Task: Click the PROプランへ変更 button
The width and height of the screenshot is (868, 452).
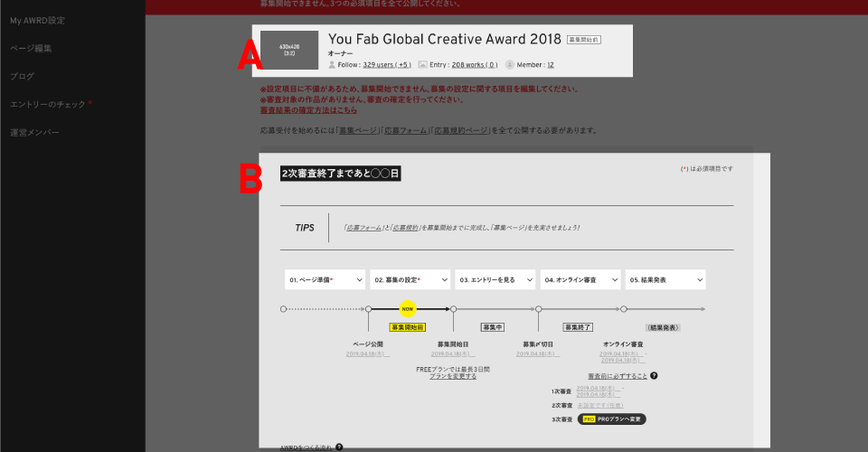Action: [x=612, y=419]
